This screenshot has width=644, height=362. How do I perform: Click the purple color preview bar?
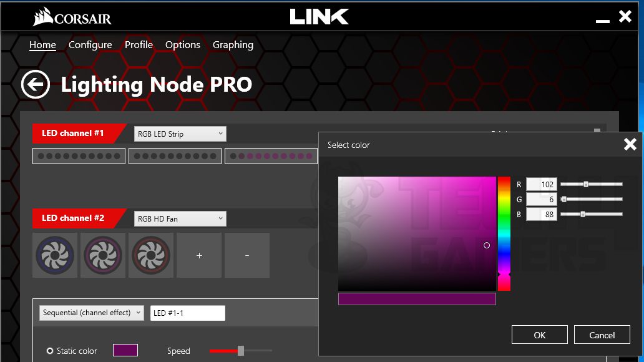pyautogui.click(x=417, y=299)
